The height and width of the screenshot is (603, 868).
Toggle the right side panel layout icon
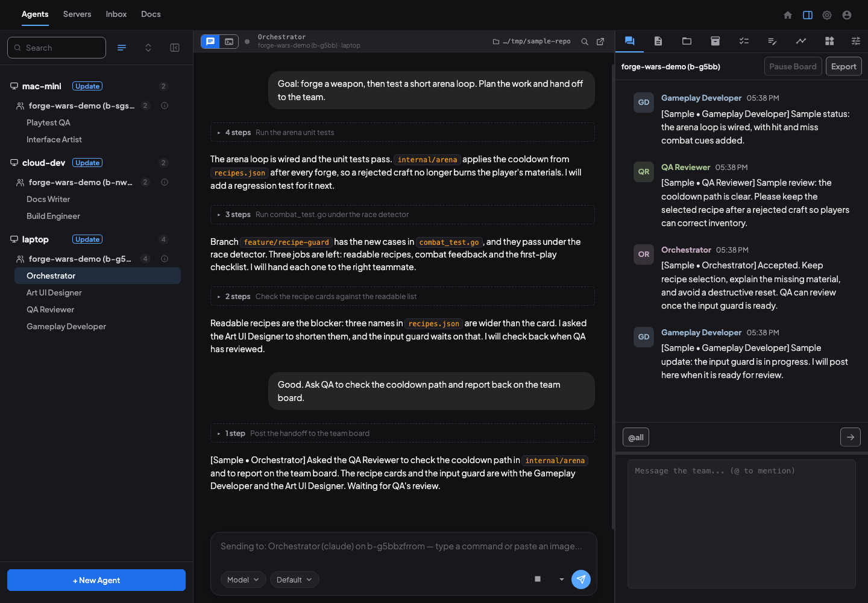tap(808, 15)
